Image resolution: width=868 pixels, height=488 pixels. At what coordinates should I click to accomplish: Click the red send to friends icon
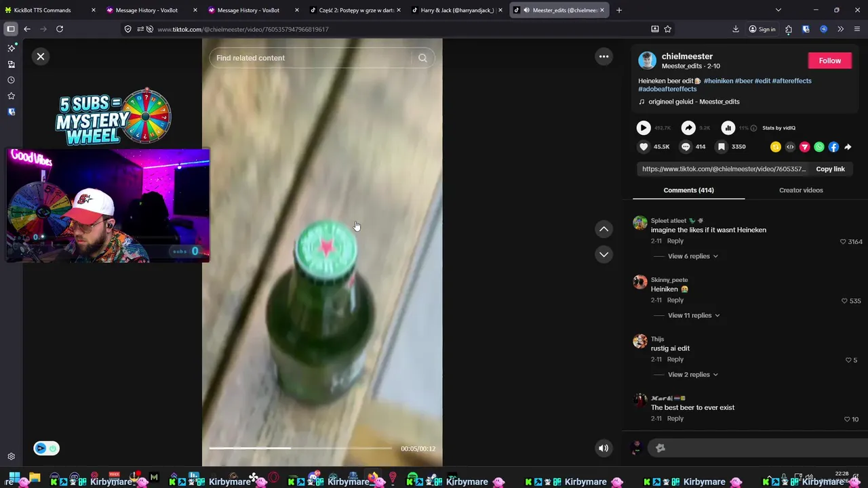click(x=805, y=147)
